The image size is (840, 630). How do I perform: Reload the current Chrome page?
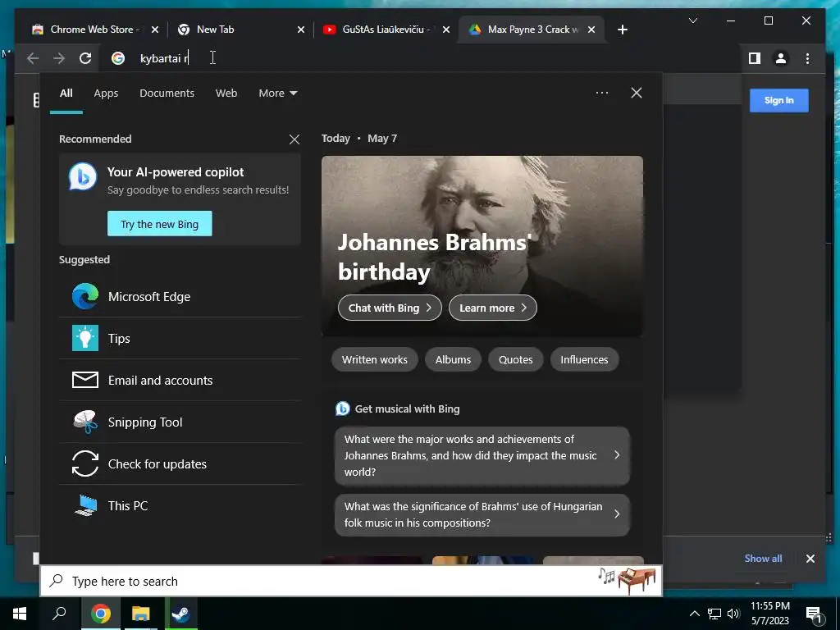click(85, 58)
